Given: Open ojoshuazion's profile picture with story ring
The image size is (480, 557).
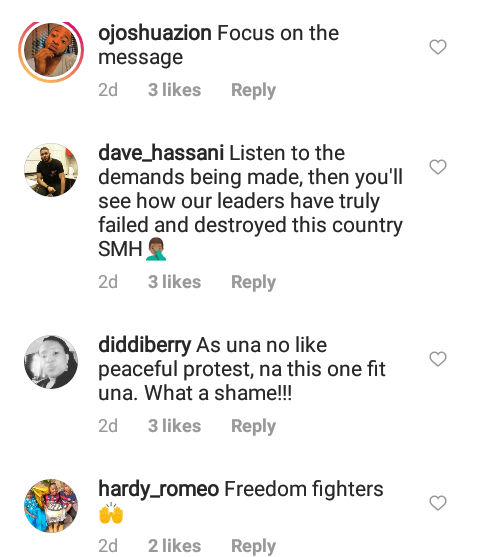Looking at the screenshot, I should click(51, 51).
